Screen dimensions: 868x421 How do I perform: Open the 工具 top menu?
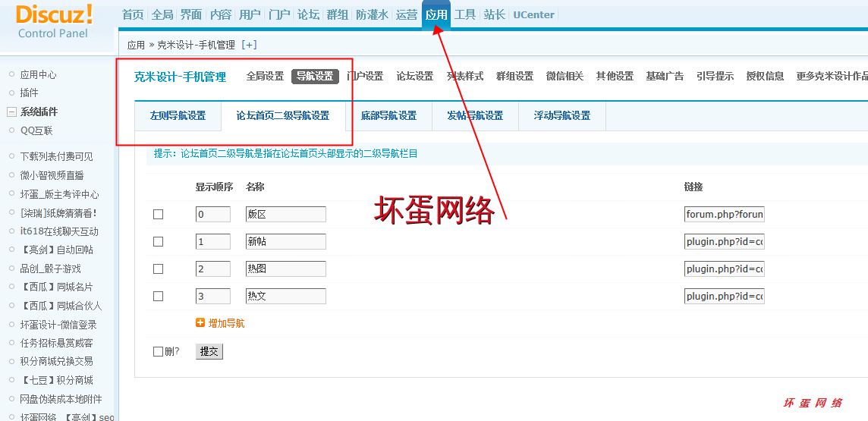pos(465,15)
